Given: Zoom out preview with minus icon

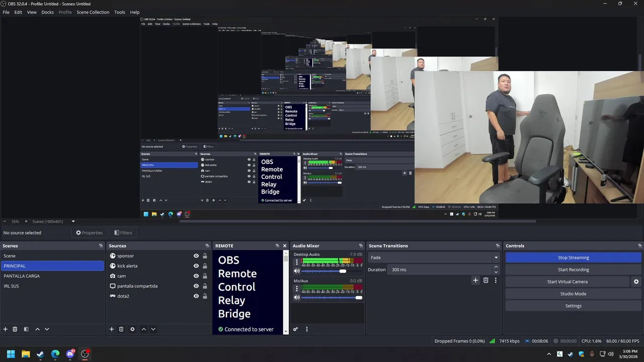Looking at the screenshot, I should pyautogui.click(x=5, y=221).
